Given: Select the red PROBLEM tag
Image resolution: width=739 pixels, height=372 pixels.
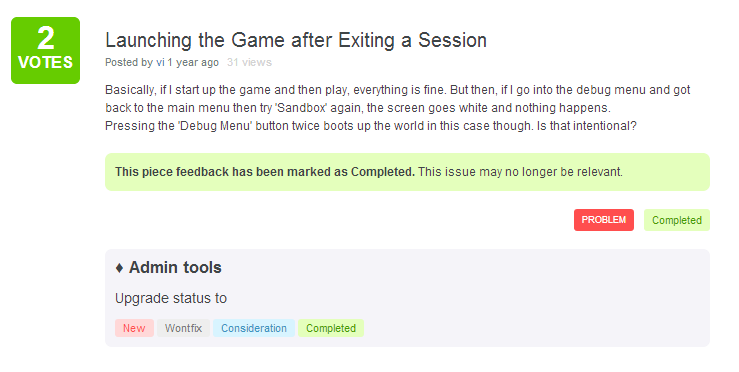Looking at the screenshot, I should pos(604,220).
